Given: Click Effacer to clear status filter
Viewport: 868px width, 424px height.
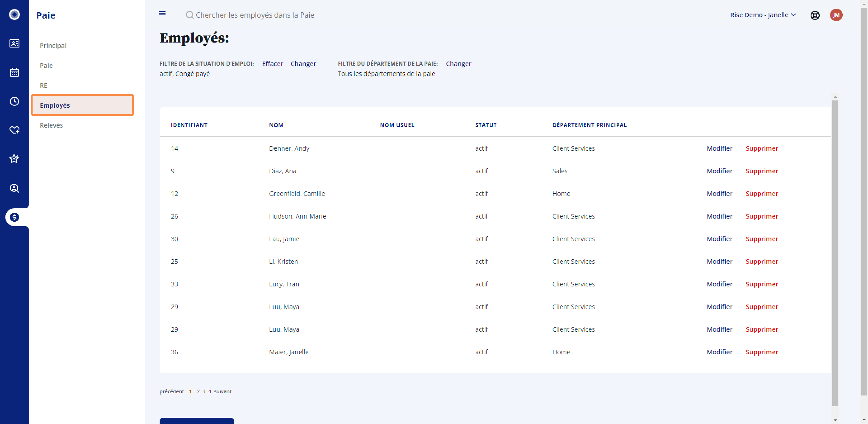Looking at the screenshot, I should [x=273, y=64].
